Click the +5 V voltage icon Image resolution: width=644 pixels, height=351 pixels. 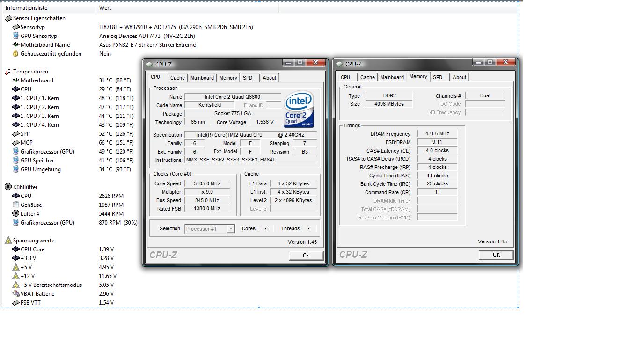[16, 267]
